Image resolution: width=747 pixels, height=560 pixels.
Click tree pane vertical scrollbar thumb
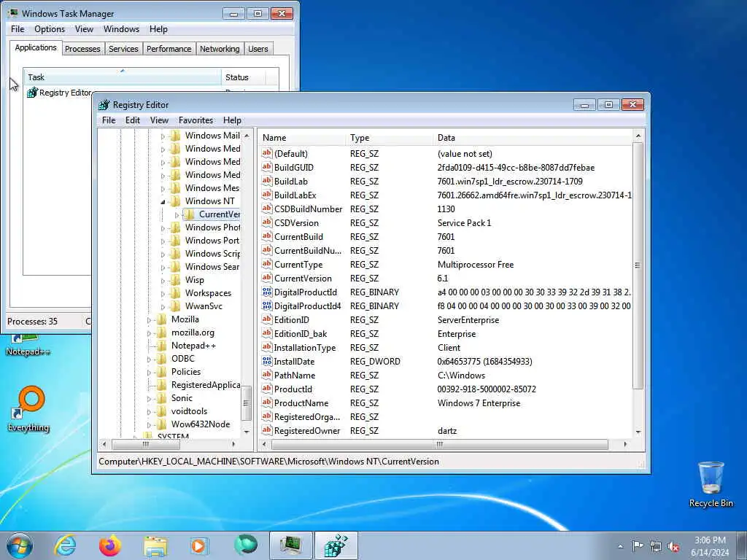click(247, 402)
